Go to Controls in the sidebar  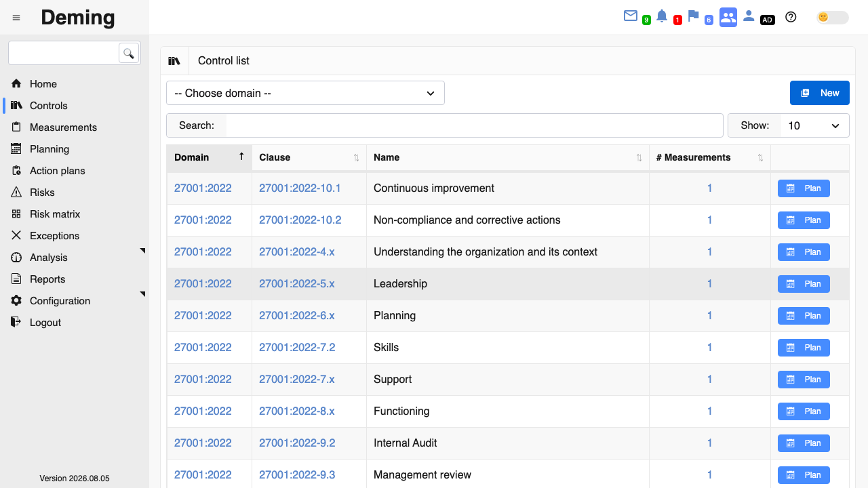(x=49, y=106)
